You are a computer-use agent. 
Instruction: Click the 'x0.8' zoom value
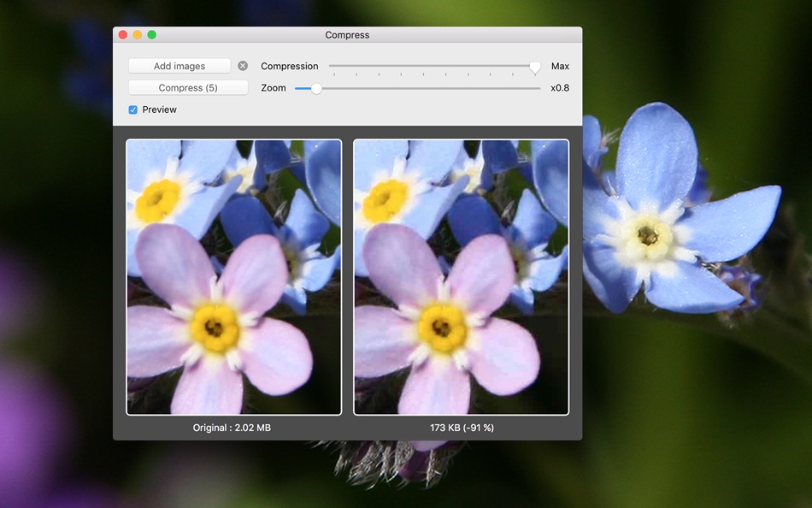pyautogui.click(x=560, y=87)
